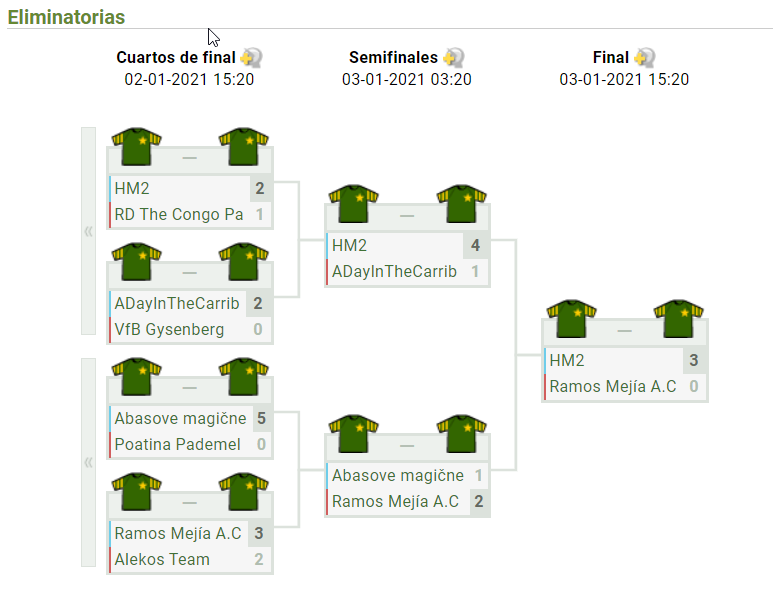Open the match dash link in the final
The height and width of the screenshot is (607, 773).
point(625,330)
